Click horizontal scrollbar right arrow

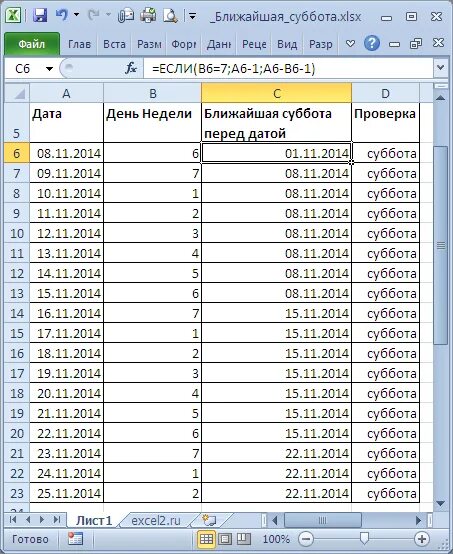(x=419, y=520)
